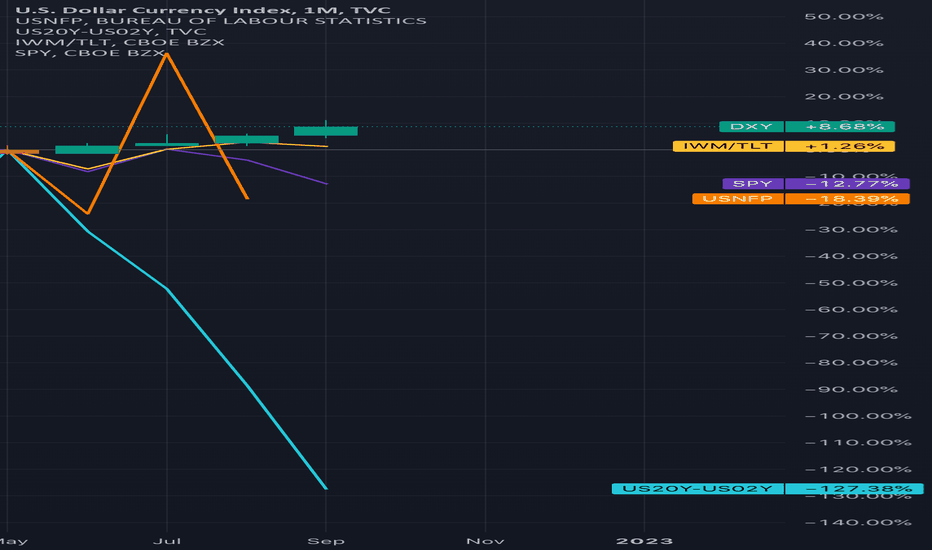Click the -100.00% price scale label
The height and width of the screenshot is (550, 932).
click(x=858, y=416)
